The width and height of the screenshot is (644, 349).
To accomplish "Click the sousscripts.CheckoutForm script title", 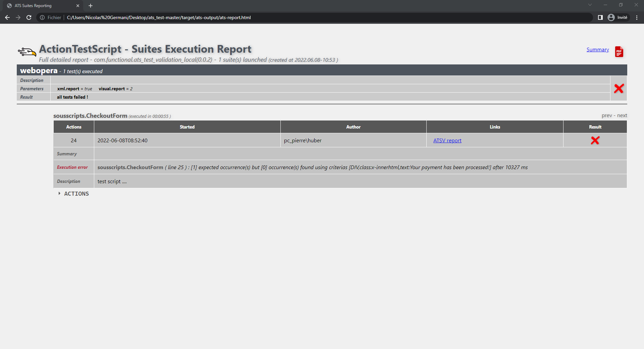I will tap(90, 116).
